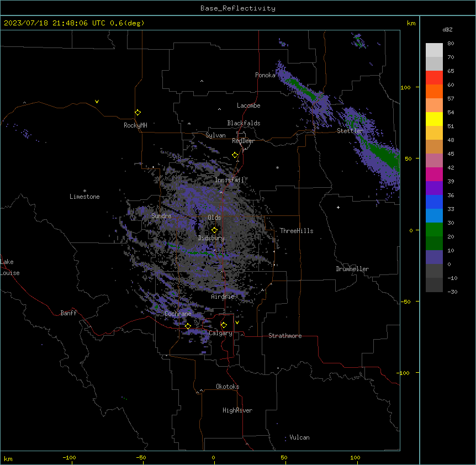Click the yellow diamond marker near Didsbury
Viewport: 476px width, 465px height.
tap(214, 230)
